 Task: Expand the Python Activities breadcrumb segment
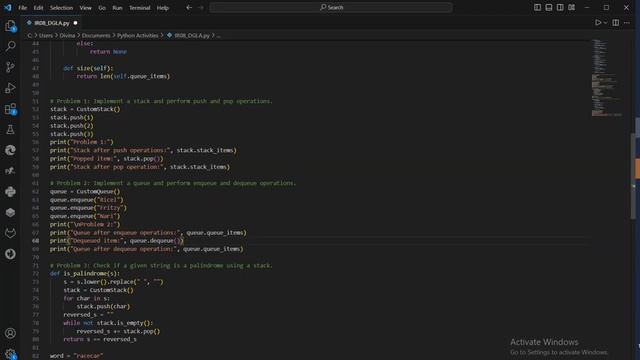tap(138, 36)
